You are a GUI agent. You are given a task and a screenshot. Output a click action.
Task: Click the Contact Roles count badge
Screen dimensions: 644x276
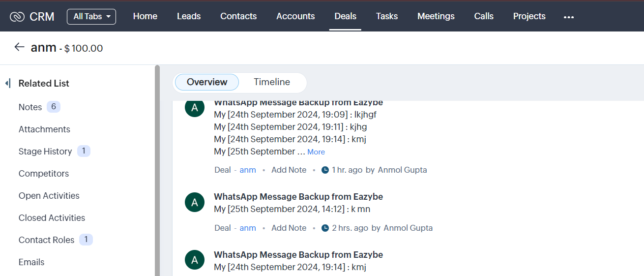(x=86, y=240)
